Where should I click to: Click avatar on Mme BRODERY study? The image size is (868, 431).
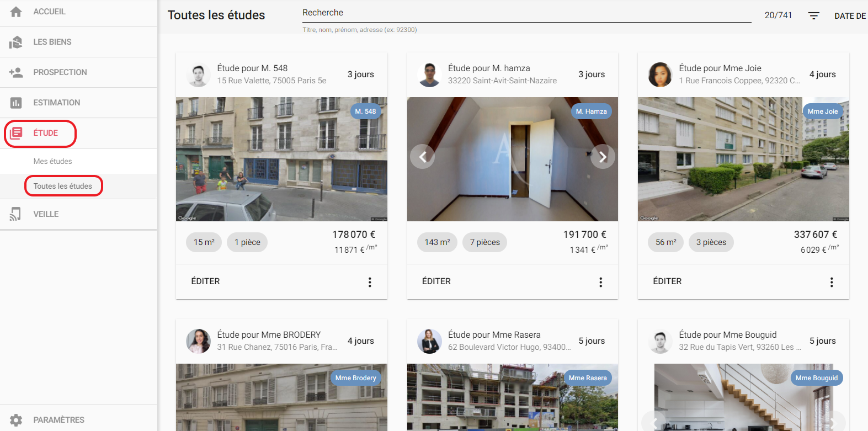point(198,341)
